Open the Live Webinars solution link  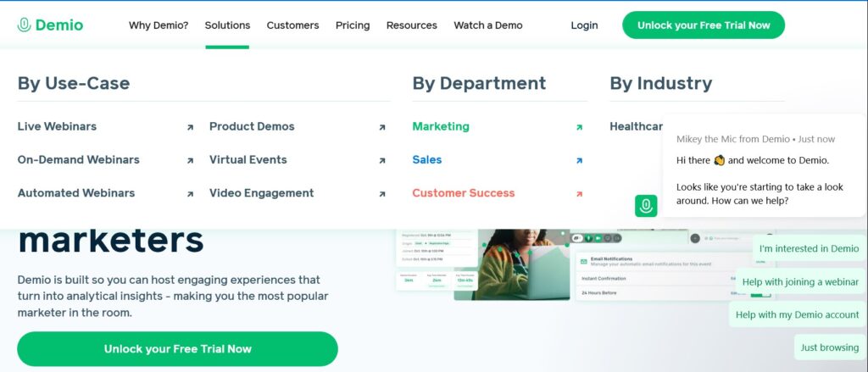(x=57, y=126)
